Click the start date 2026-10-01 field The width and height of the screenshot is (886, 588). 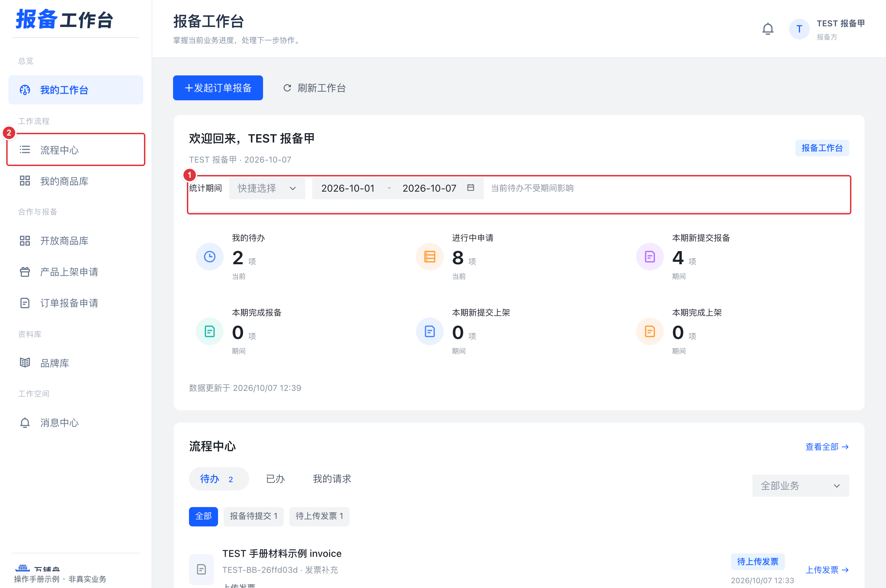click(348, 188)
